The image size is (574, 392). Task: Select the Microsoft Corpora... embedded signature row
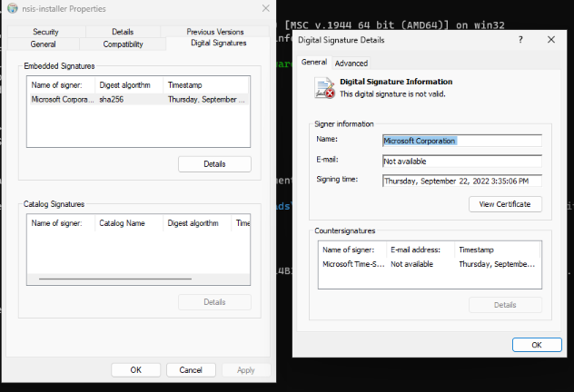click(x=138, y=100)
